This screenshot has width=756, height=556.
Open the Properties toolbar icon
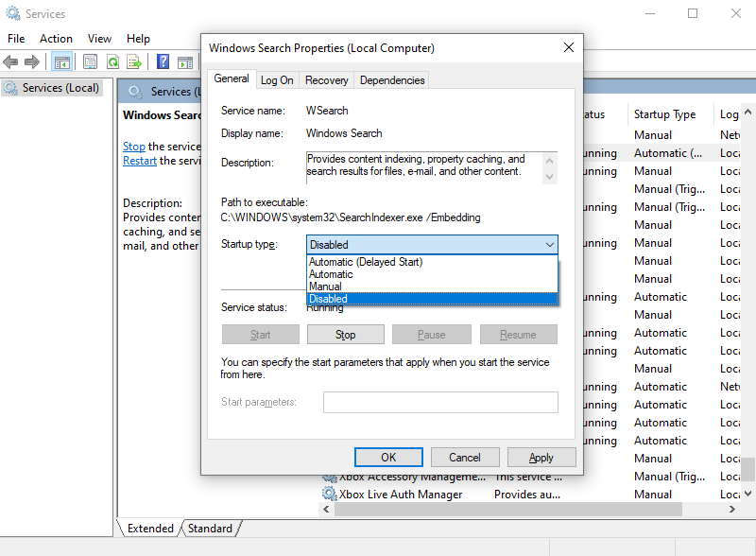coord(90,61)
